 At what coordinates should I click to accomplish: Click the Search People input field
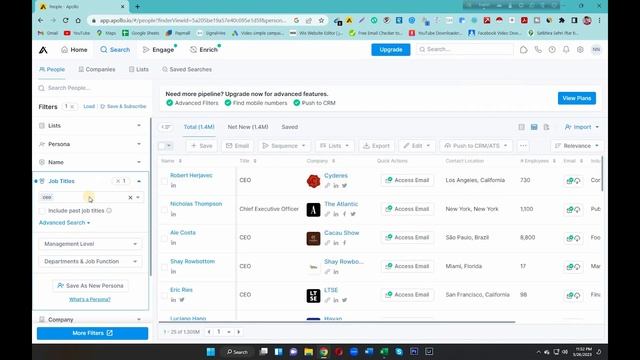(x=92, y=88)
